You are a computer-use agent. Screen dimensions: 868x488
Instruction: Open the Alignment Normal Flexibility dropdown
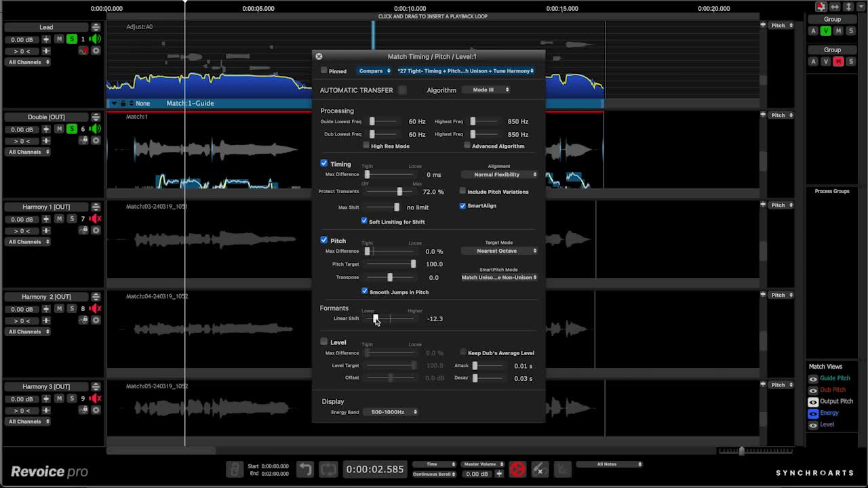pyautogui.click(x=498, y=174)
